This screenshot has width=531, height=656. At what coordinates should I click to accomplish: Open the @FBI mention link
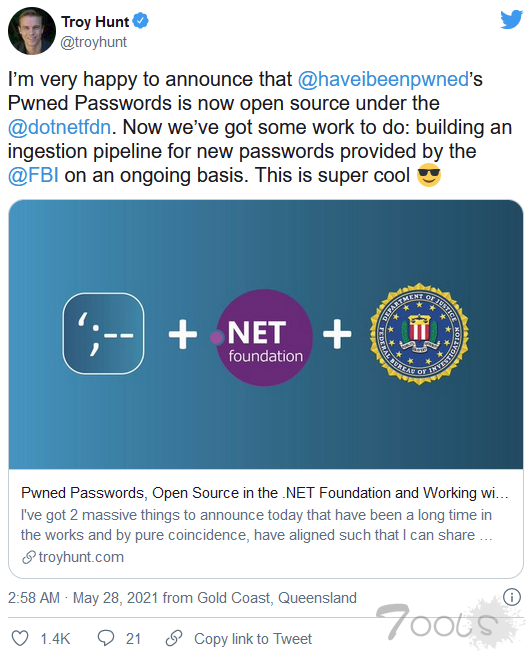[x=33, y=175]
